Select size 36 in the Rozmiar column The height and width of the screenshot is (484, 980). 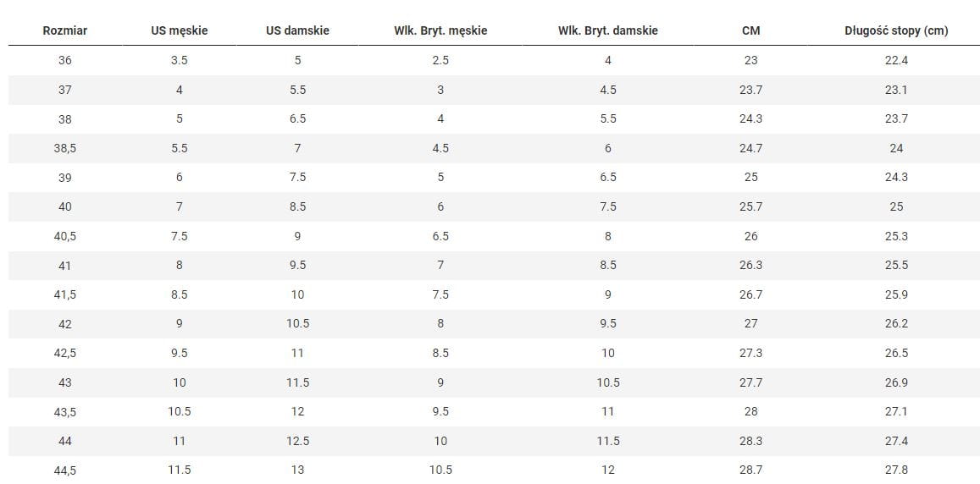pyautogui.click(x=65, y=60)
